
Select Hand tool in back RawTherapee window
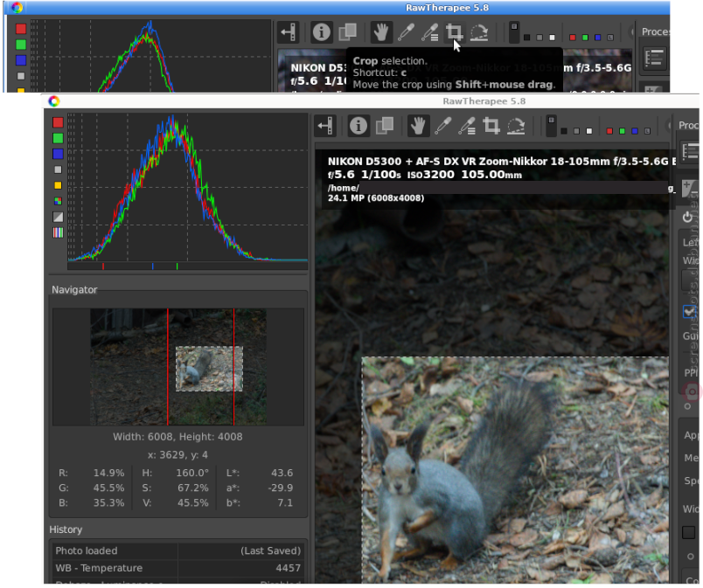(x=380, y=32)
